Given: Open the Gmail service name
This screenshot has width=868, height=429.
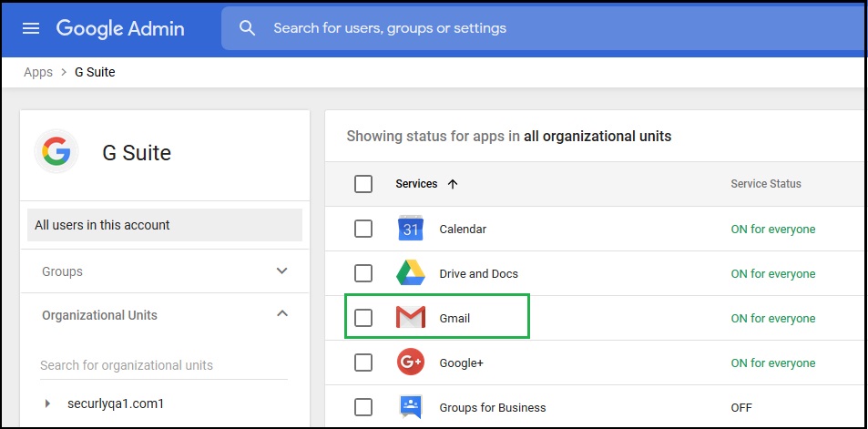Looking at the screenshot, I should coord(454,318).
